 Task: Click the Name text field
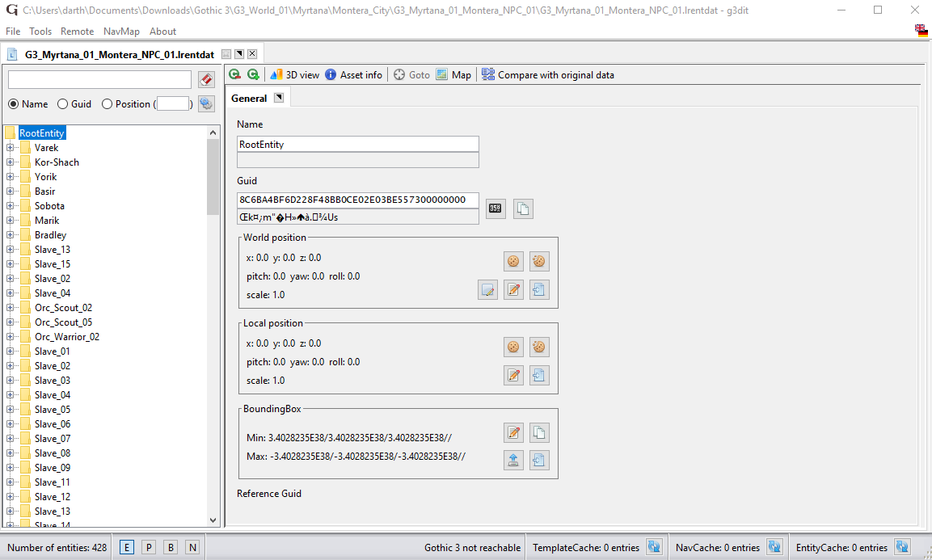click(x=357, y=144)
